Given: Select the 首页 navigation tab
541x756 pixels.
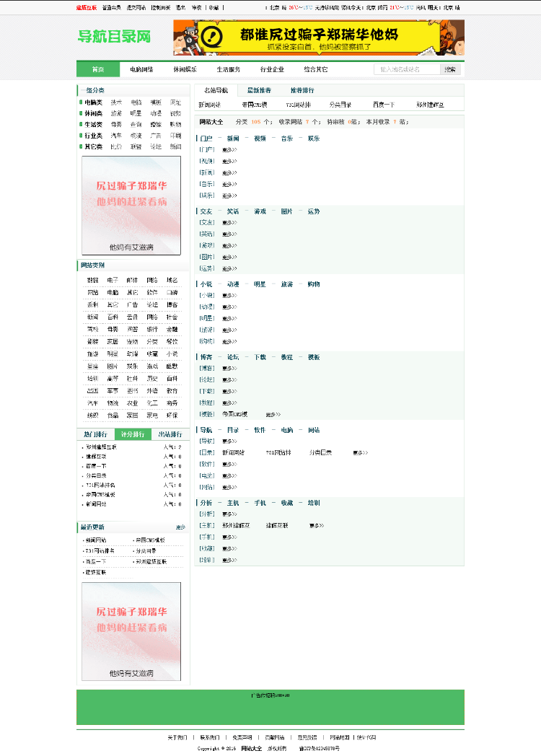Looking at the screenshot, I should coord(98,69).
